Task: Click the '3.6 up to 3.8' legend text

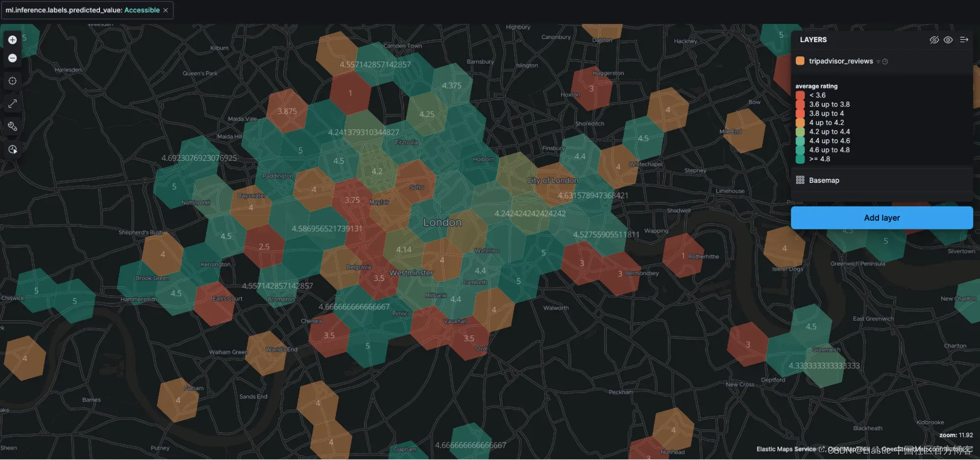Action: click(829, 104)
